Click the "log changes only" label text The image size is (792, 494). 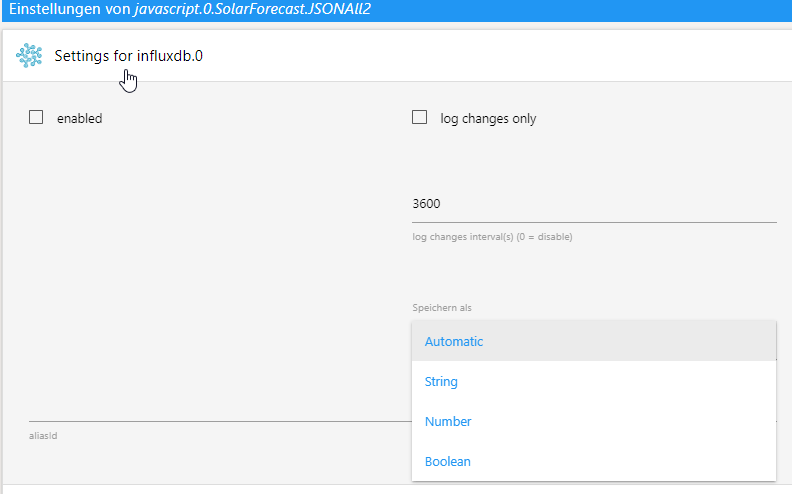click(488, 118)
